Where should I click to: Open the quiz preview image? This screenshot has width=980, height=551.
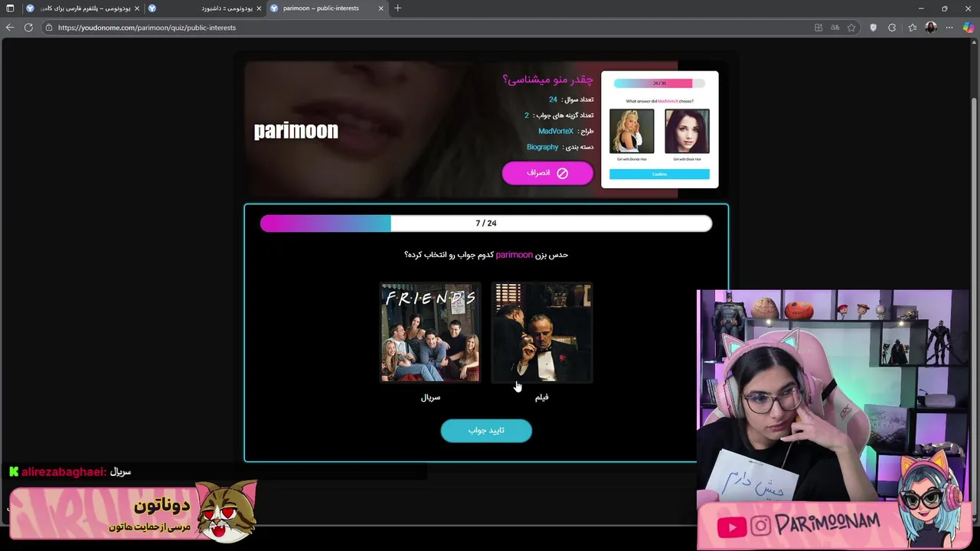[660, 129]
